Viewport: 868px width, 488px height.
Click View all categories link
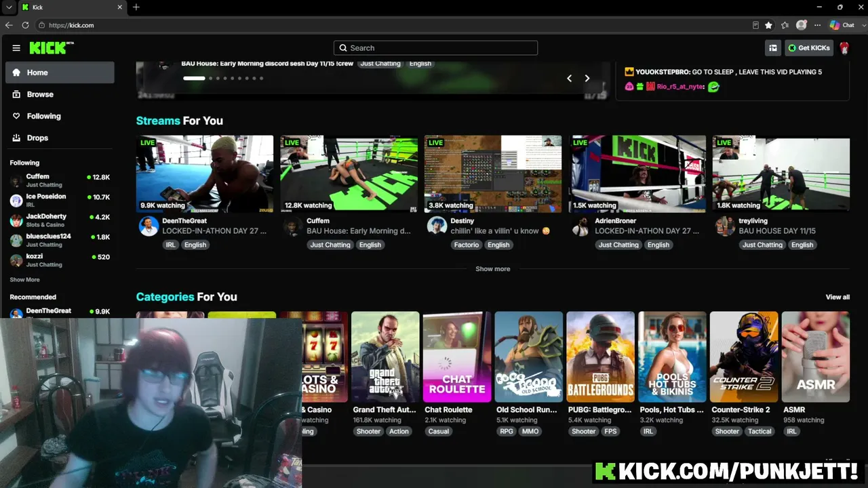(x=837, y=297)
